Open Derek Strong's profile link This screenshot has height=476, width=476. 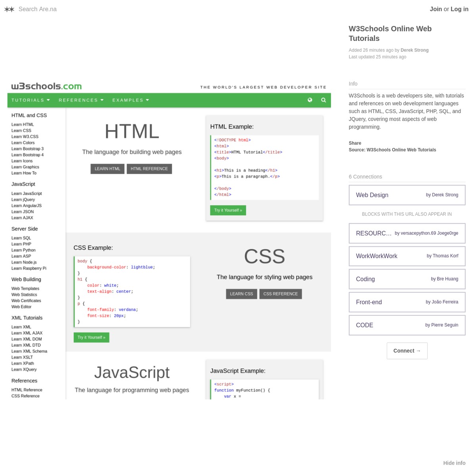click(414, 50)
